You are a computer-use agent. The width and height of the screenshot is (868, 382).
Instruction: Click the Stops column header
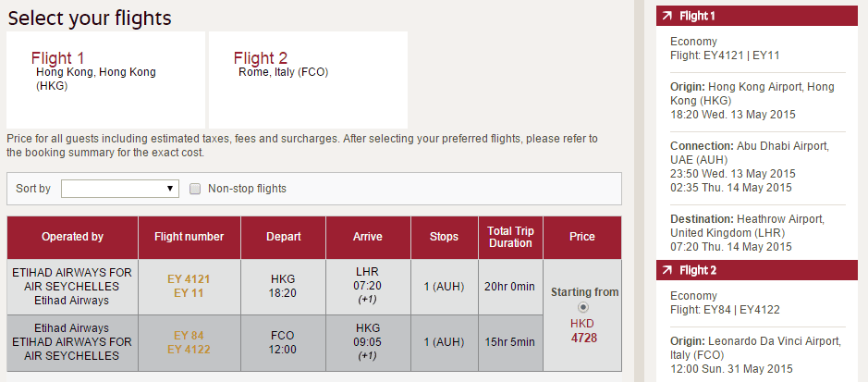click(444, 237)
